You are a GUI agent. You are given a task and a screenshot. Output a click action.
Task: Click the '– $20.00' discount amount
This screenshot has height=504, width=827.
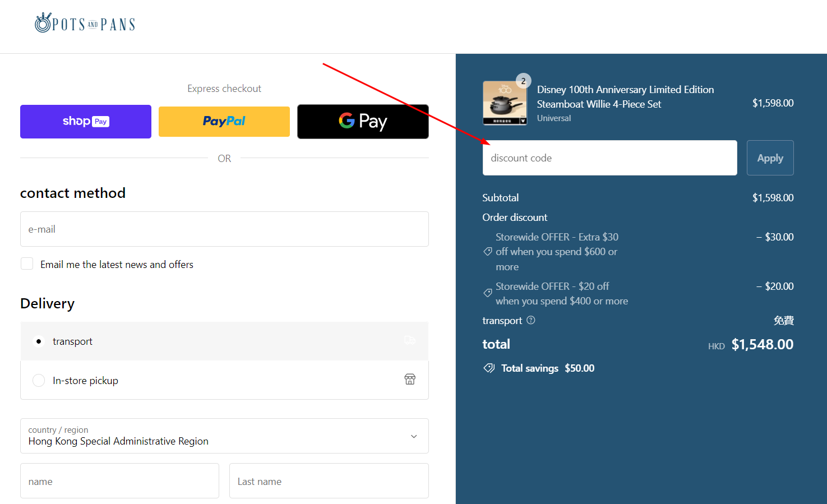775,286
